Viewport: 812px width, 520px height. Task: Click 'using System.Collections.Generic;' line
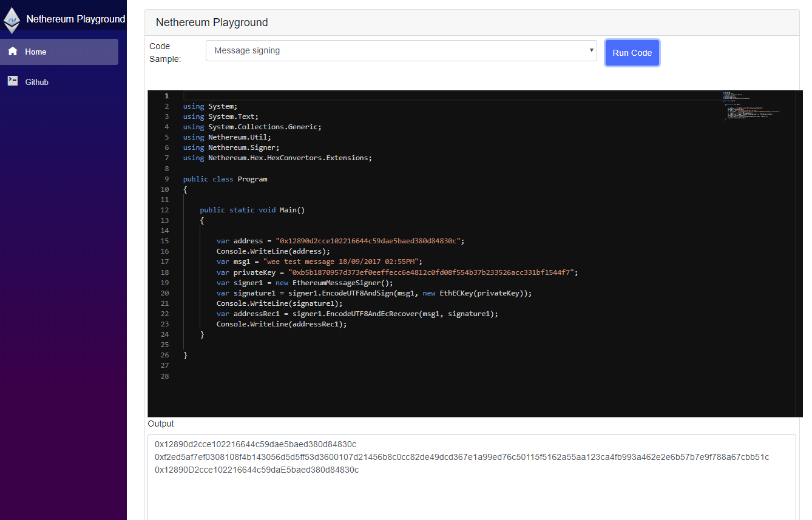coord(252,127)
